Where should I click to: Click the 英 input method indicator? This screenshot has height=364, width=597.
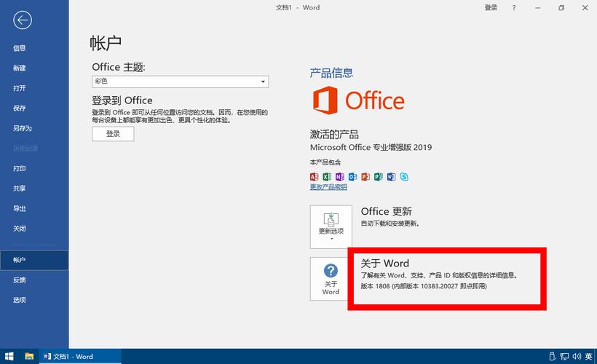[x=588, y=357]
